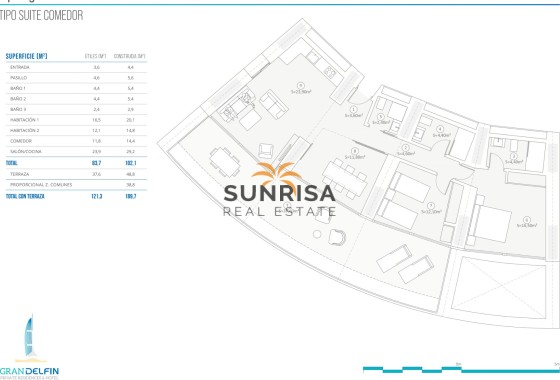Image resolution: width=560 pixels, height=380 pixels.
Task: Click SALÓN/COCINA useful value 23,9
Action: point(96,151)
